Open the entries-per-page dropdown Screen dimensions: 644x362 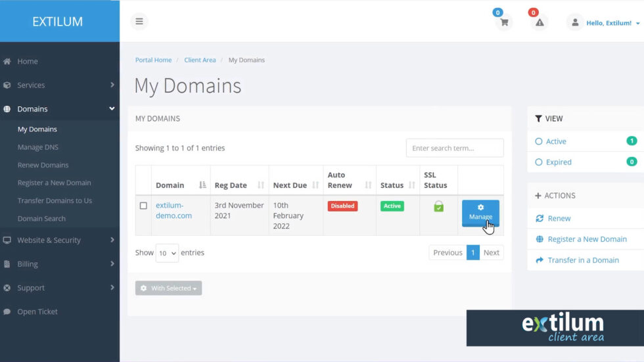(x=167, y=253)
